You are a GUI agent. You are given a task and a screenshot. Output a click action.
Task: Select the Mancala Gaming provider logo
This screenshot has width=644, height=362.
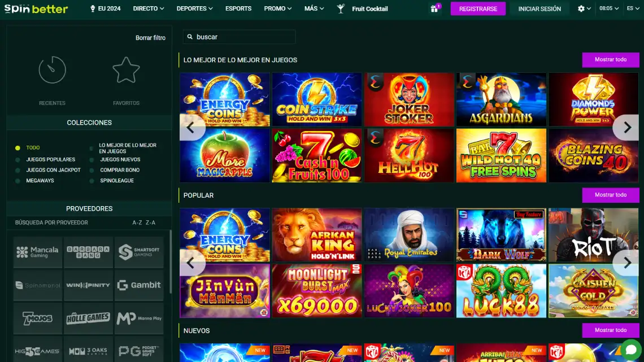[x=37, y=252]
